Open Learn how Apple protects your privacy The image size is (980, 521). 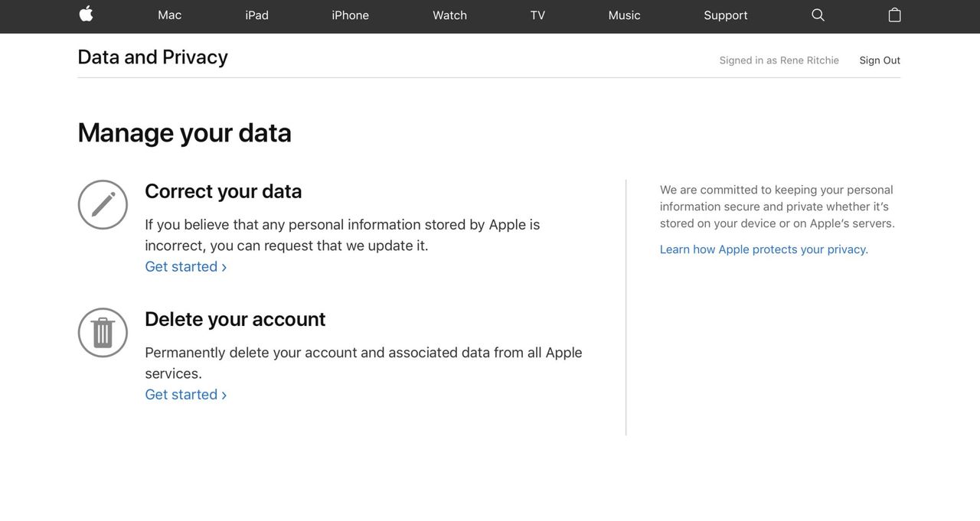[763, 249]
